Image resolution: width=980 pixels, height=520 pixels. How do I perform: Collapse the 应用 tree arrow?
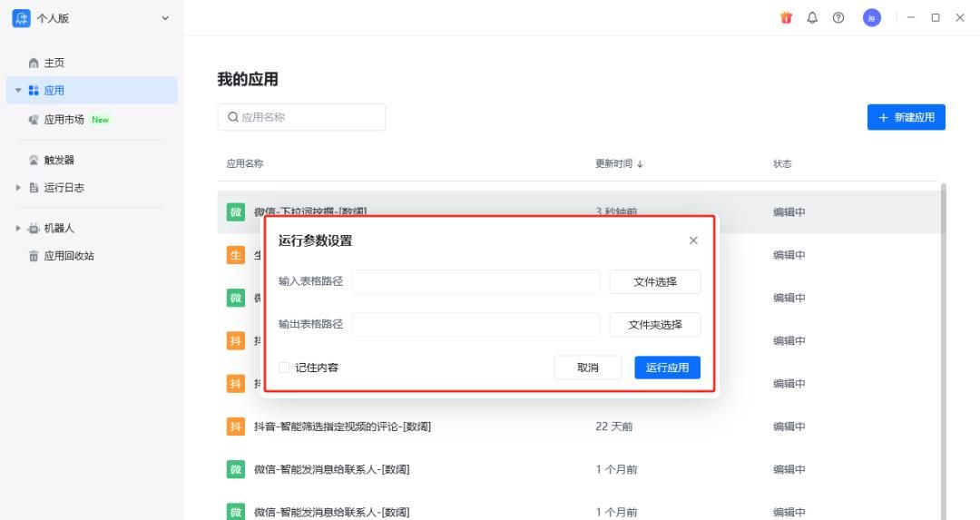click(18, 90)
